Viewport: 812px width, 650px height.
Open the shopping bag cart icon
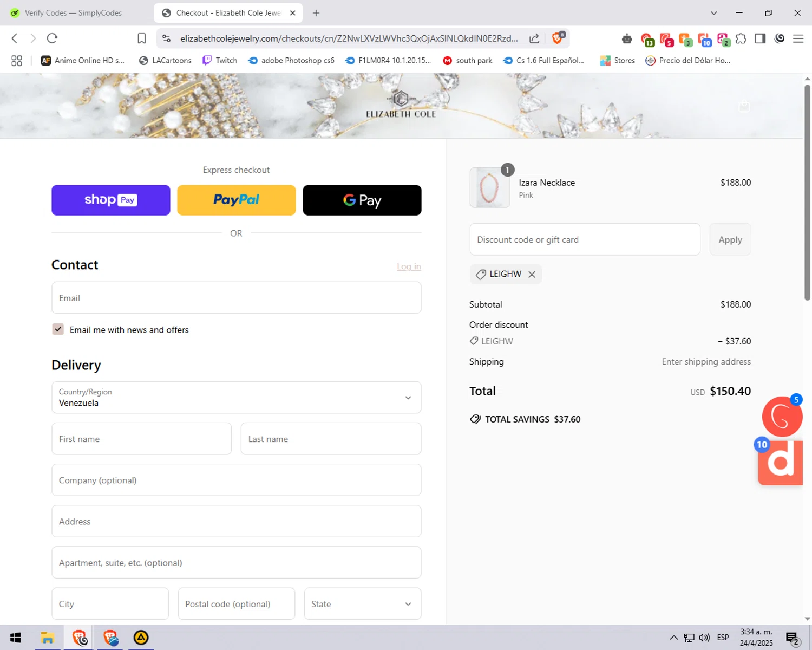tap(744, 106)
